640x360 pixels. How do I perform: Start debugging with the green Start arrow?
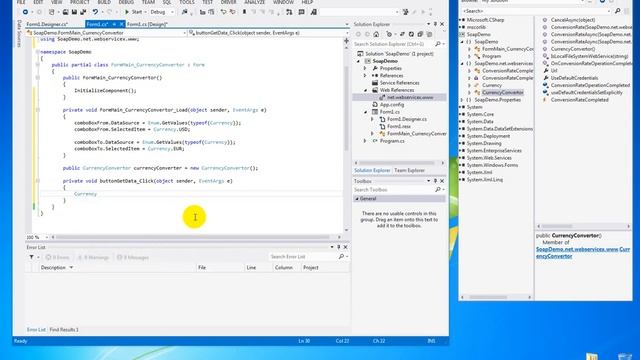(127, 12)
